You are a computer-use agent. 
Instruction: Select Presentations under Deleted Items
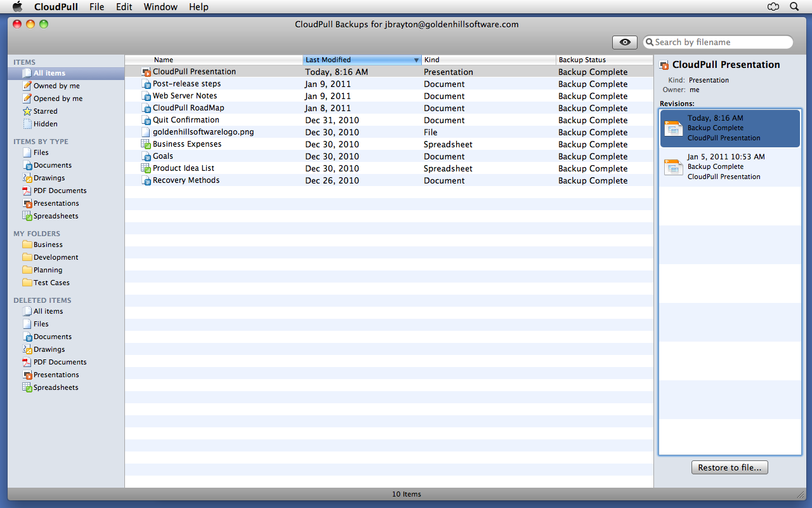[56, 375]
